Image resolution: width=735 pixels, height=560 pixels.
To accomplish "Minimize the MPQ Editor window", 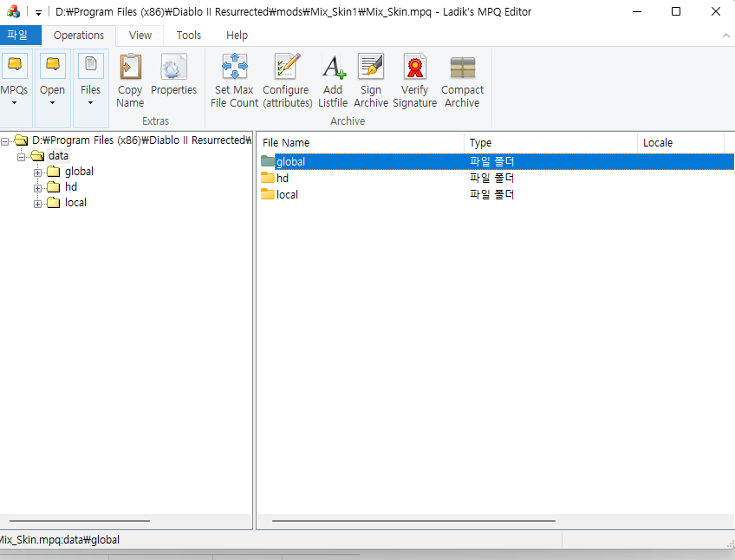I will tap(636, 12).
